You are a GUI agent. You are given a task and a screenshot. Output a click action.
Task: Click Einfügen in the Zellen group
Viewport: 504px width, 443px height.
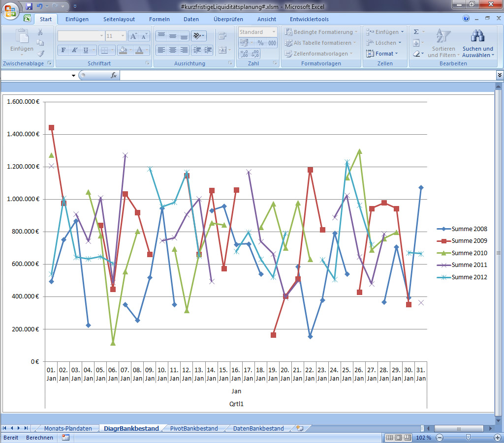coord(385,32)
